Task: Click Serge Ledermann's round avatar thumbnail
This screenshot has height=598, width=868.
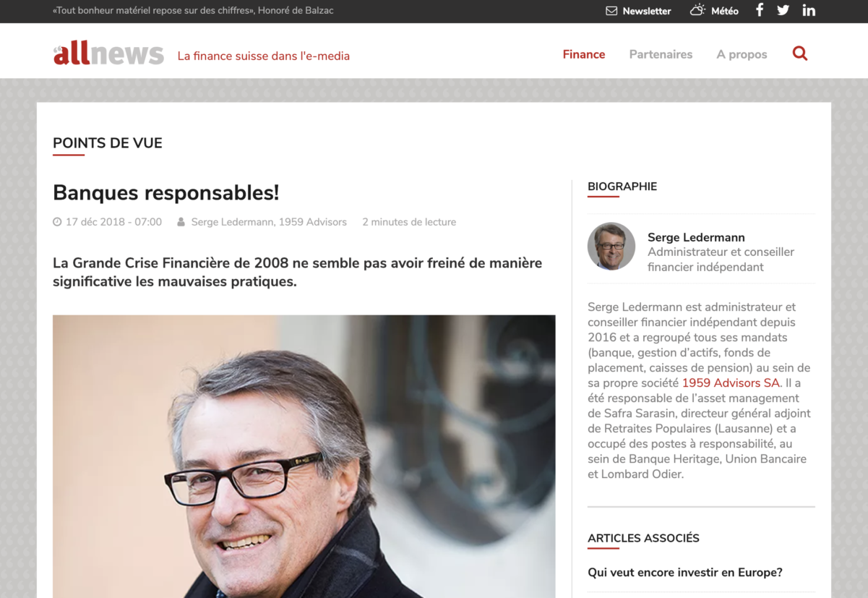Action: point(611,246)
